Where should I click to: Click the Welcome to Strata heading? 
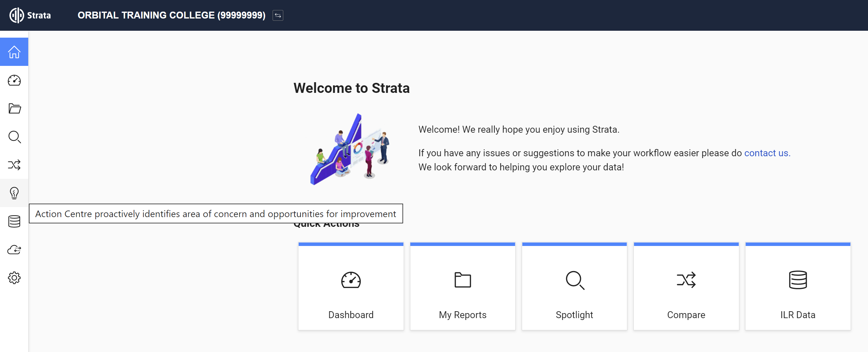351,88
